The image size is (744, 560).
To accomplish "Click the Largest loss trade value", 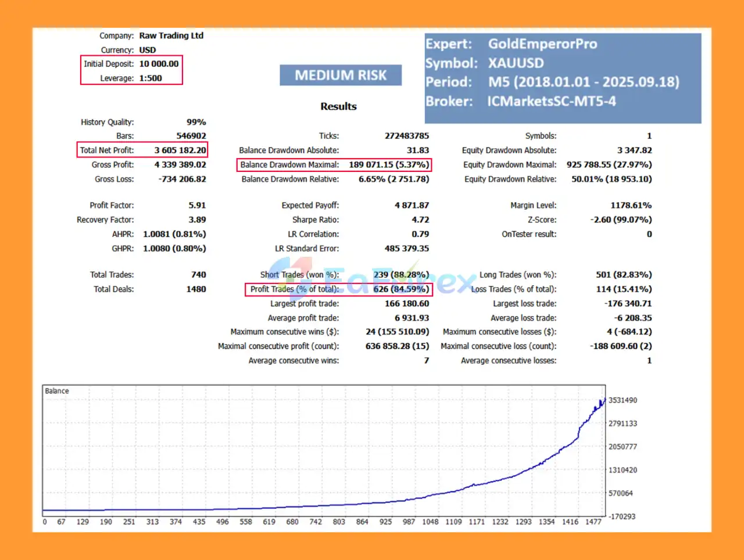I will 628,304.
